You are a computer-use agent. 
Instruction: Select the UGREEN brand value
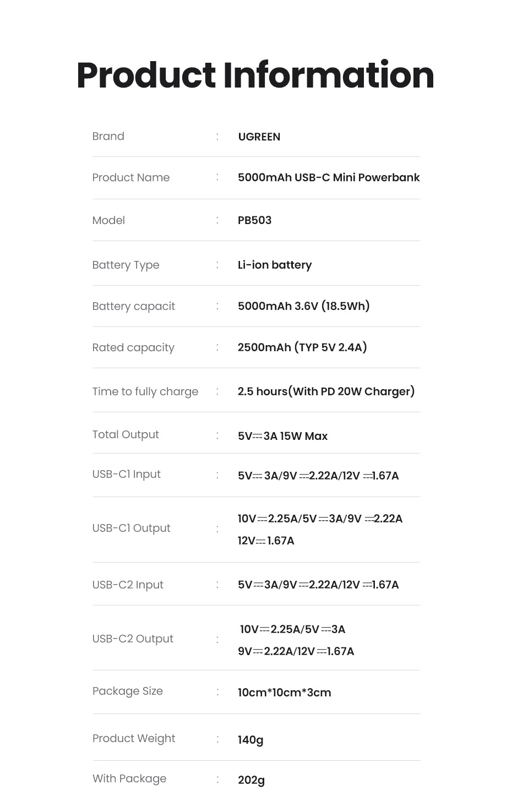[x=259, y=137]
